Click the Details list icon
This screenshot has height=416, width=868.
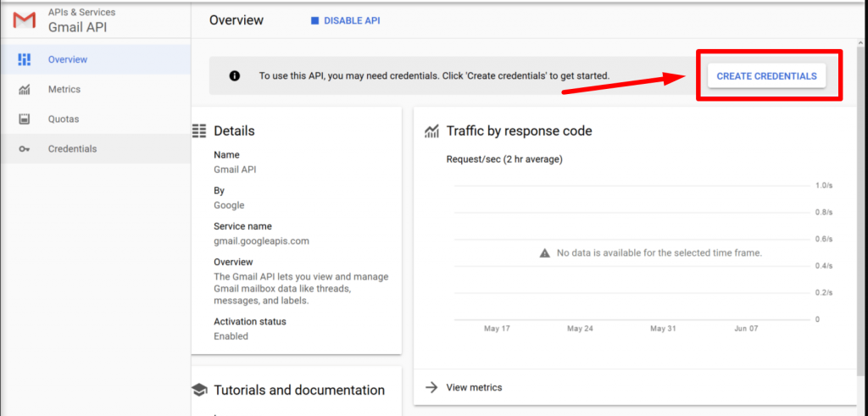coord(199,130)
